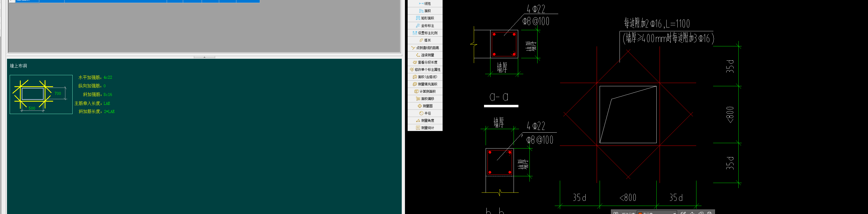Click the print icon in bottom toolbar
The image size is (868, 214).
[x=710, y=213]
